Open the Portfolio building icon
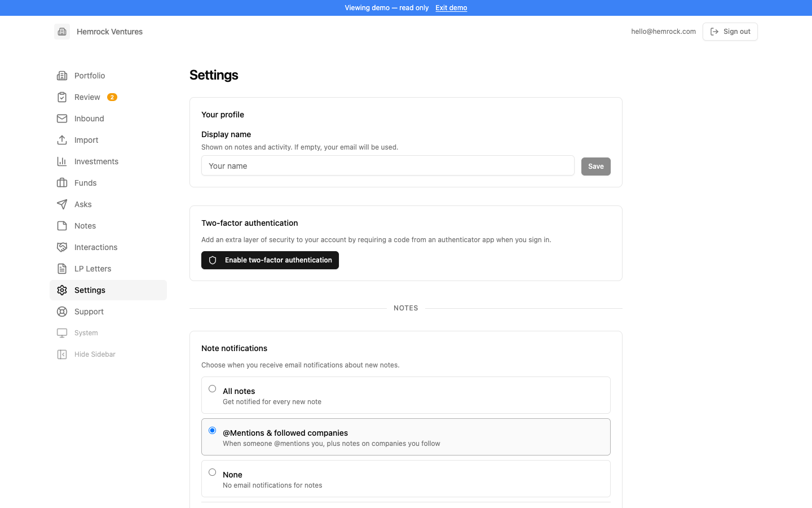The image size is (812, 508). (x=62, y=76)
